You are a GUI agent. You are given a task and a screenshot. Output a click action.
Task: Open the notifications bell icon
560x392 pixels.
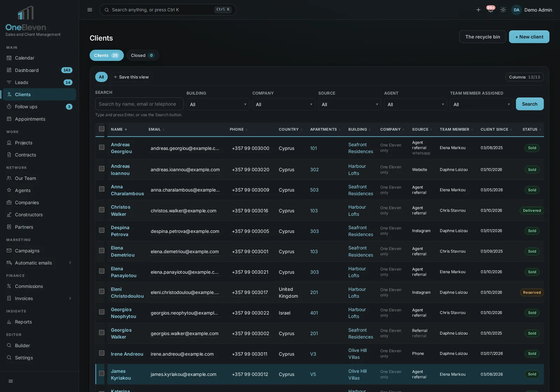click(490, 10)
